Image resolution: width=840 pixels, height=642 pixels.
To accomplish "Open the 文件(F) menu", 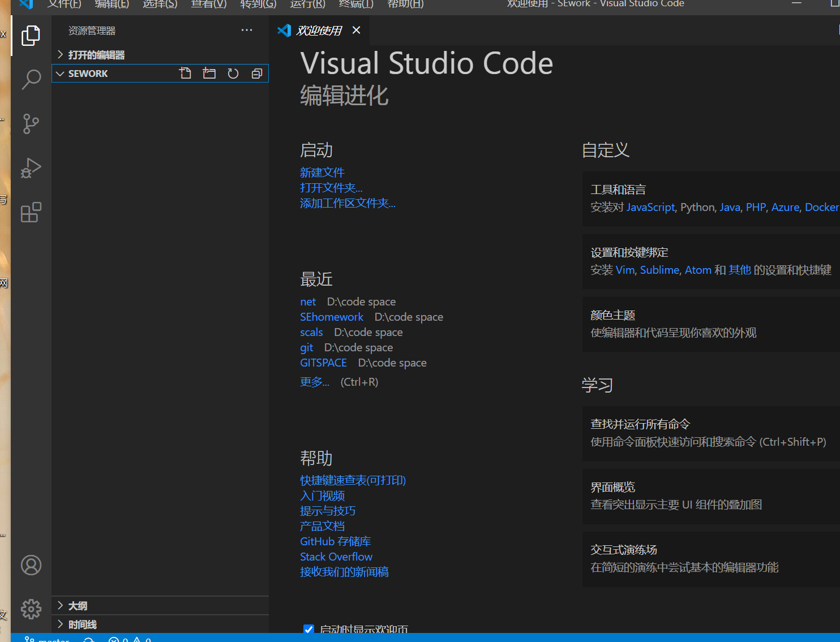I will [x=65, y=4].
